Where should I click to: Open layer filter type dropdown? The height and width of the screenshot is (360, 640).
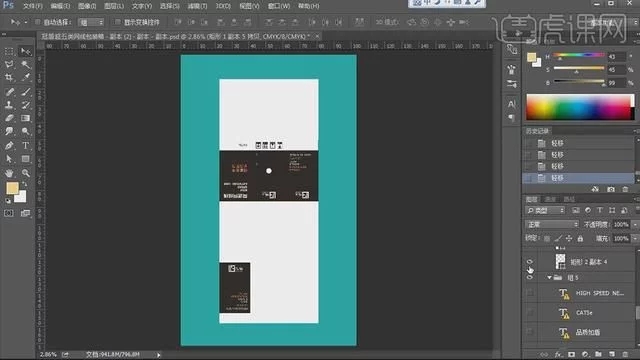click(545, 210)
